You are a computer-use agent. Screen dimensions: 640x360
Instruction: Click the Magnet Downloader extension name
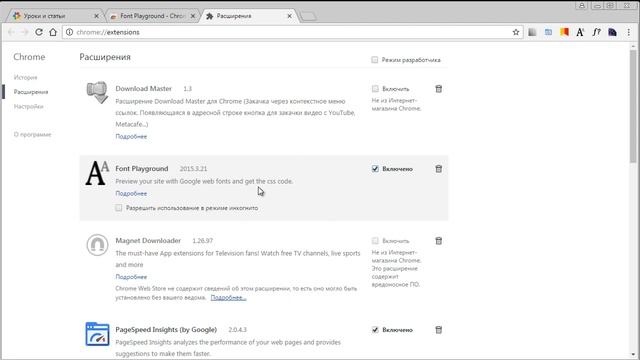tap(148, 241)
